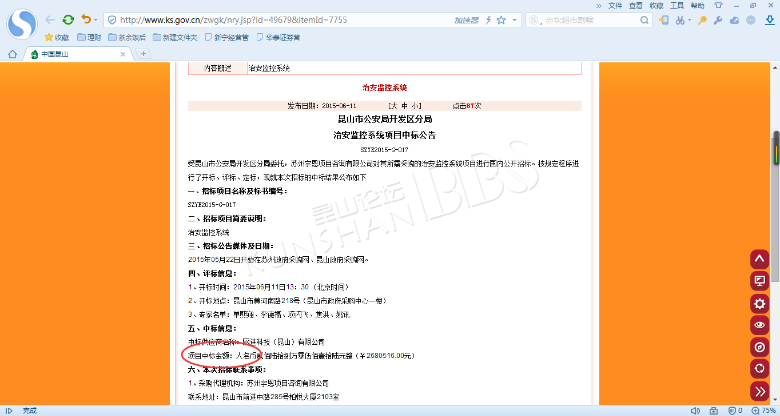Go back to the previous page
The height and width of the screenshot is (416, 780).
[x=50, y=20]
